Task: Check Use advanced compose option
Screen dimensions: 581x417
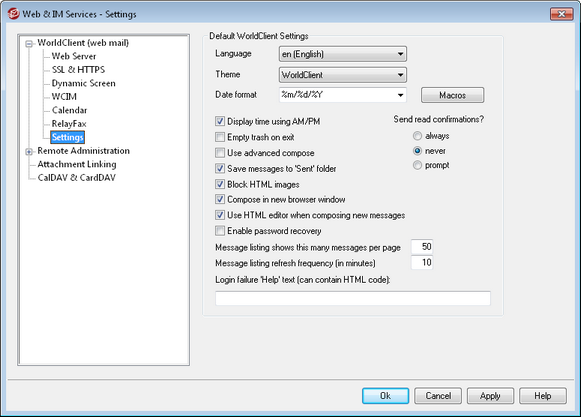Action: coord(220,153)
